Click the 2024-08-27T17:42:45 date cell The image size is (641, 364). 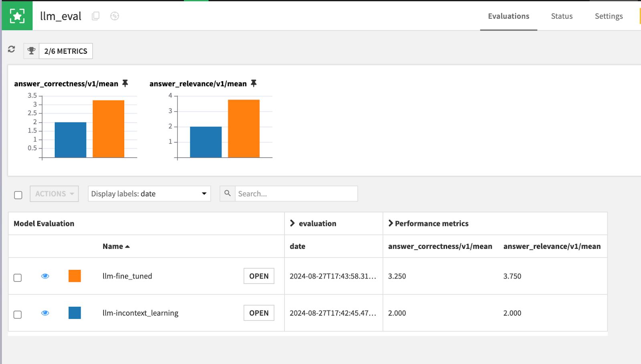coord(333,313)
